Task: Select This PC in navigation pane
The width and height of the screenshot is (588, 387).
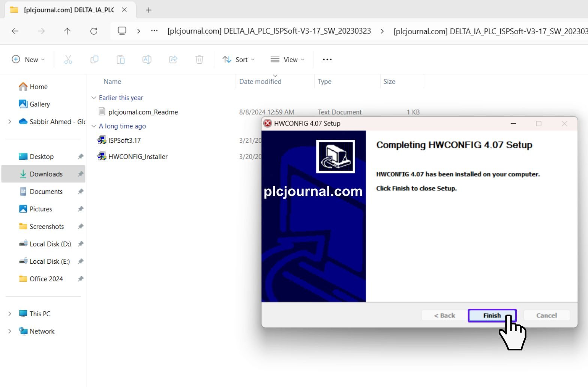Action: pyautogui.click(x=39, y=314)
